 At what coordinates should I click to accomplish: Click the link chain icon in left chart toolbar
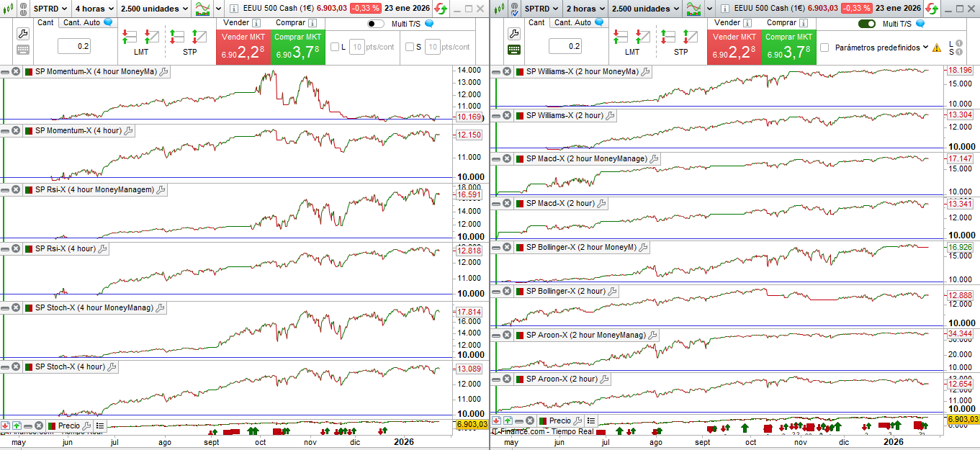coord(22,9)
